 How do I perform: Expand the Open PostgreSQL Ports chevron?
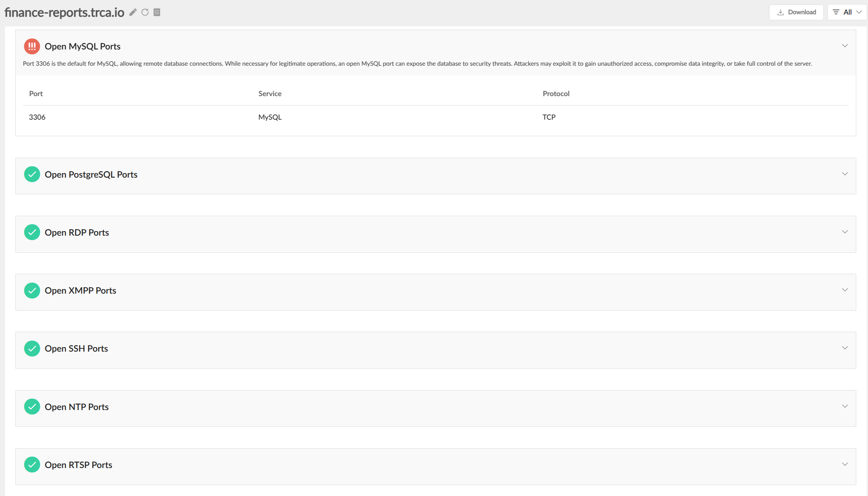point(845,174)
